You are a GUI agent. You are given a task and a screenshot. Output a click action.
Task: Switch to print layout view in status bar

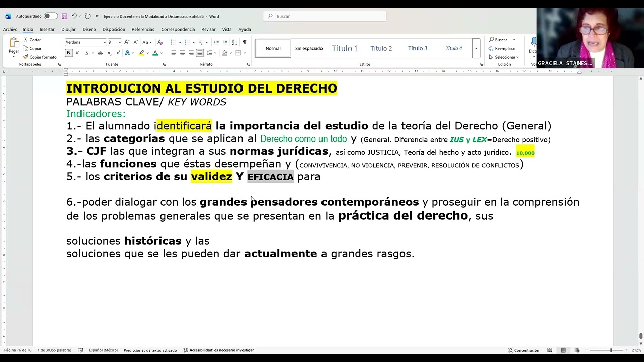pos(563,350)
